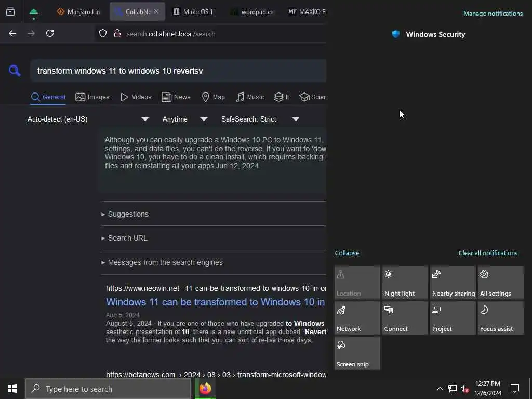Open the Windows 11 can be transformed result
The width and height of the screenshot is (532, 399).
pyautogui.click(x=216, y=302)
